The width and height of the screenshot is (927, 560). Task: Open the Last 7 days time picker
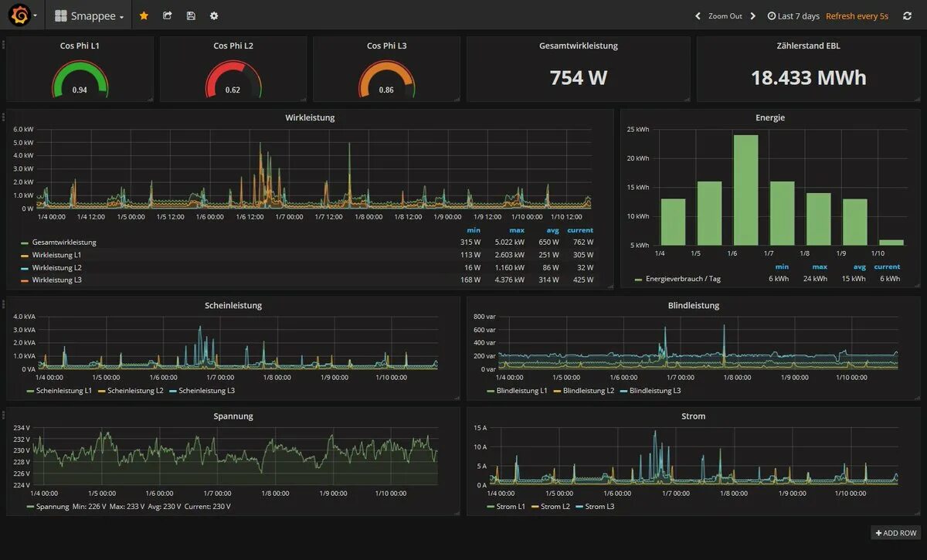pyautogui.click(x=793, y=16)
